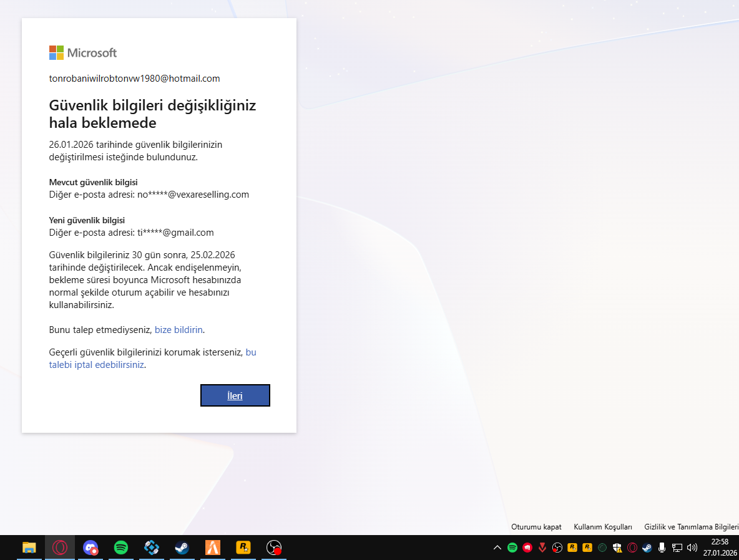Open Spotify pinned app in taskbar
This screenshot has width=739, height=560.
(x=121, y=548)
